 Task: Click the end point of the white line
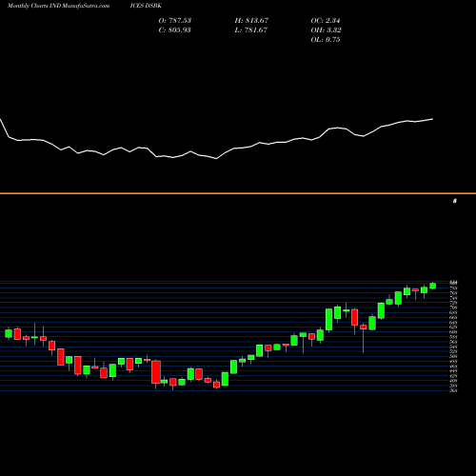coord(433,119)
